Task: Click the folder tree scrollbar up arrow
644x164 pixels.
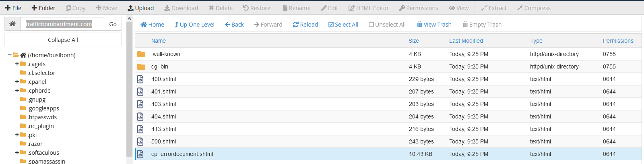Action: (129, 19)
